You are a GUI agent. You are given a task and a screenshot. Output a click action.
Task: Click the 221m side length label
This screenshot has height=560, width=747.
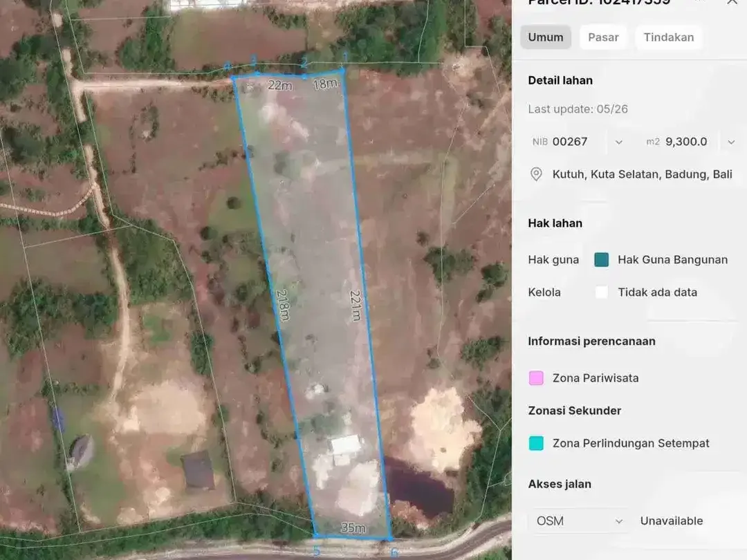pyautogui.click(x=356, y=306)
